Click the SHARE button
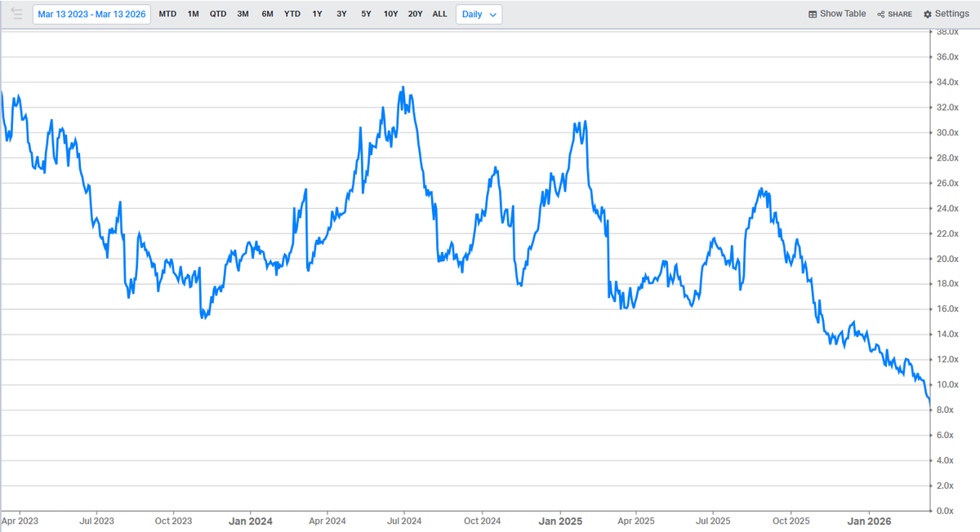The width and height of the screenshot is (980, 532). coord(894,14)
